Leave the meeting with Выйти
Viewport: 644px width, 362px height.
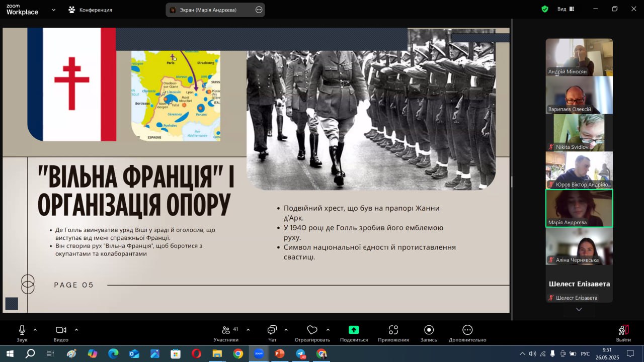tap(623, 333)
